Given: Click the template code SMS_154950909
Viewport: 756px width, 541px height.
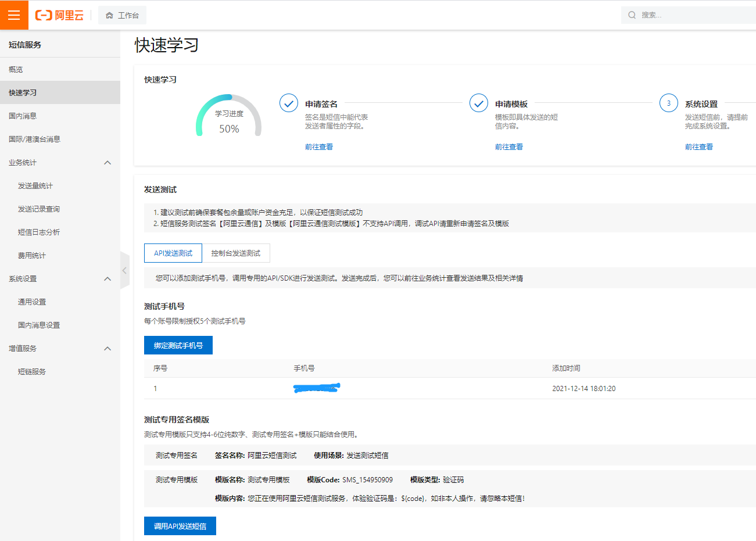Looking at the screenshot, I should tap(368, 480).
